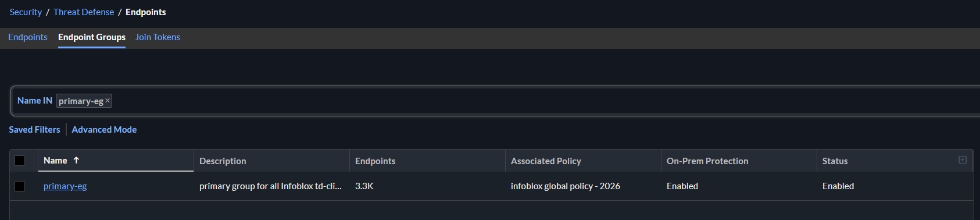Select the Endpoint Groups tab
This screenshot has width=980, height=220.
tap(92, 37)
